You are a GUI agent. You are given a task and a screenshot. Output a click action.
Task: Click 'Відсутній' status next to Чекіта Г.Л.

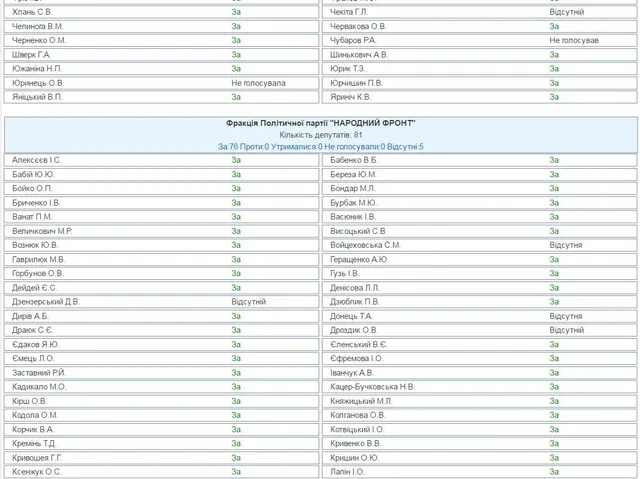(x=566, y=12)
